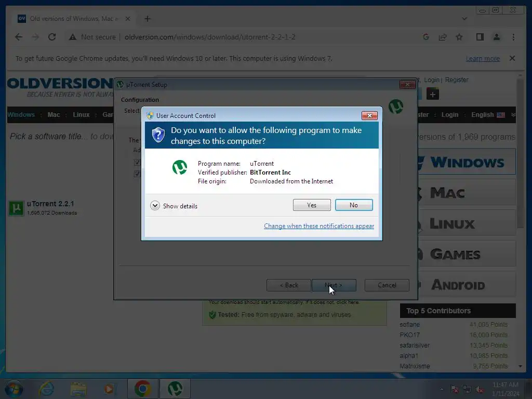Click the uTorrent logo in Setup window

pos(395,107)
